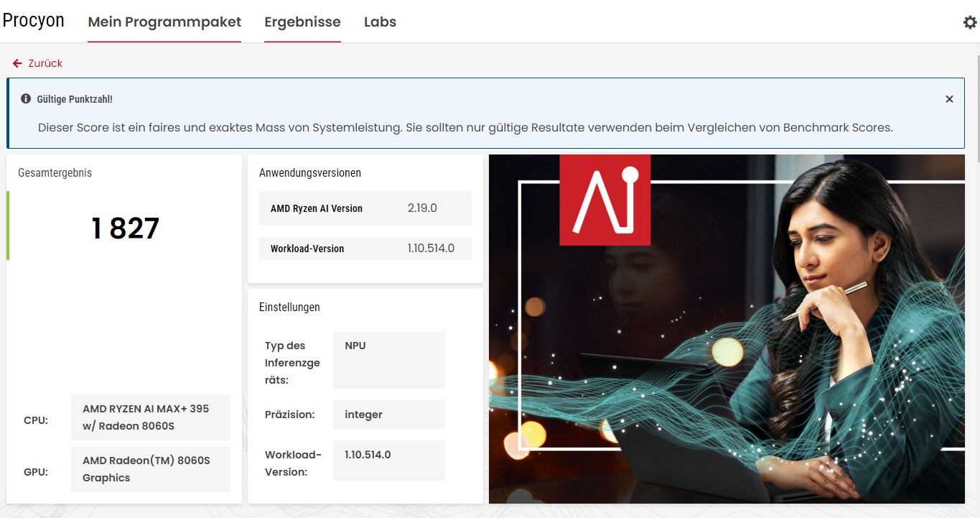980x518 pixels.
Task: Click the AMD Ryzen AI Version label
Action: pos(317,208)
